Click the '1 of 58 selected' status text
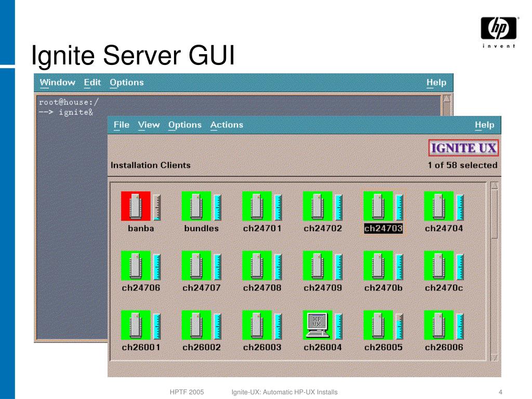 tap(462, 165)
